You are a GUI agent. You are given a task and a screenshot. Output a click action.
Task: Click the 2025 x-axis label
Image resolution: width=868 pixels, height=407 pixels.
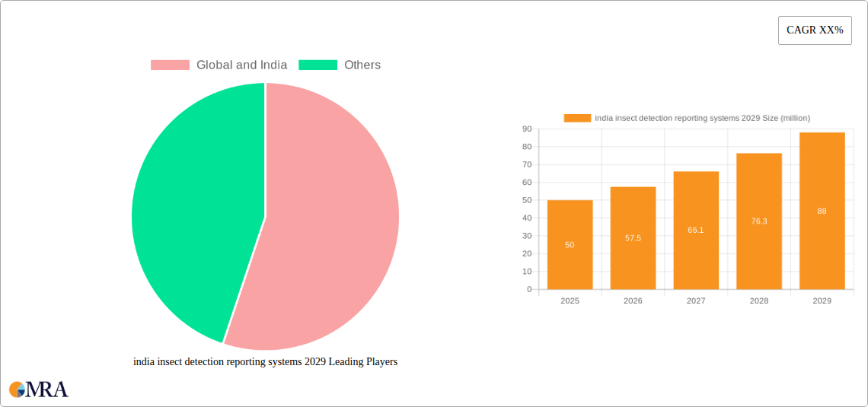tap(570, 301)
